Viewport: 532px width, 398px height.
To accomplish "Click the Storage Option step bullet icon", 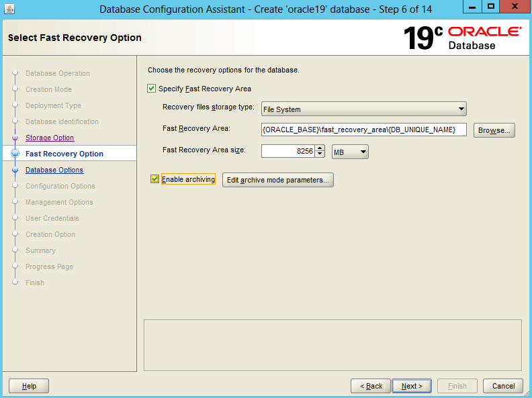I will tap(15, 138).
